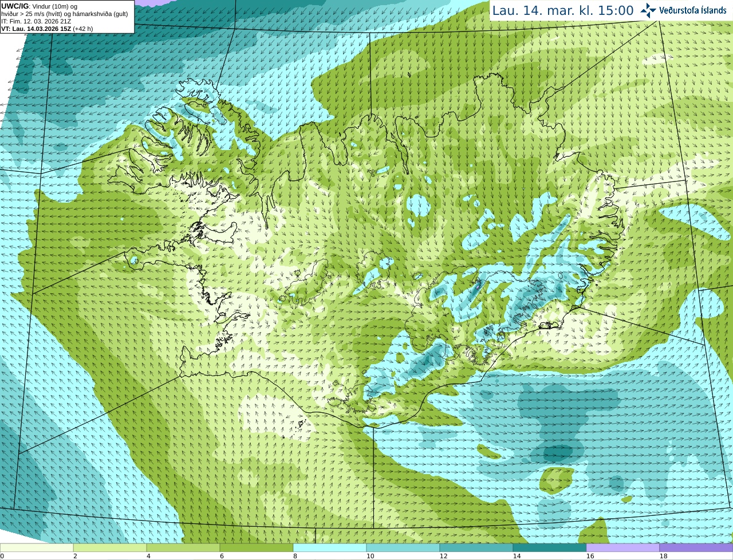Click the legend scale label 0

coord(2,556)
